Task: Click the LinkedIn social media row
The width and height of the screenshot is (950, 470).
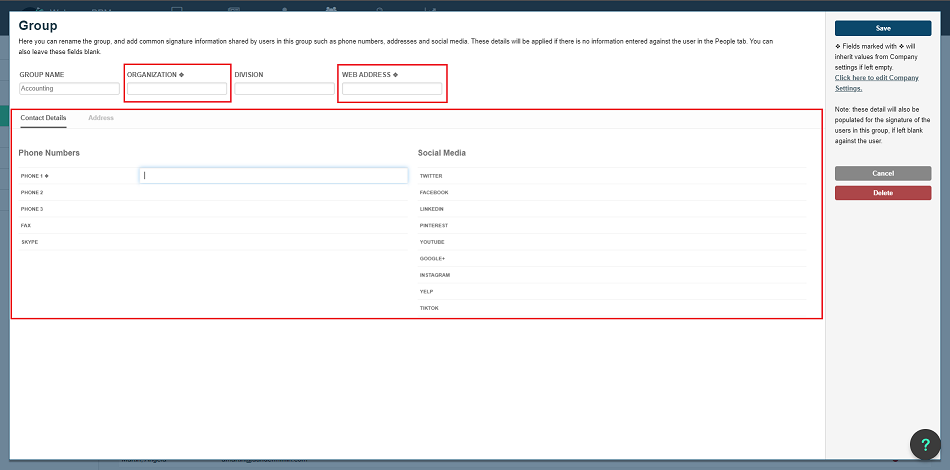Action: tap(612, 209)
